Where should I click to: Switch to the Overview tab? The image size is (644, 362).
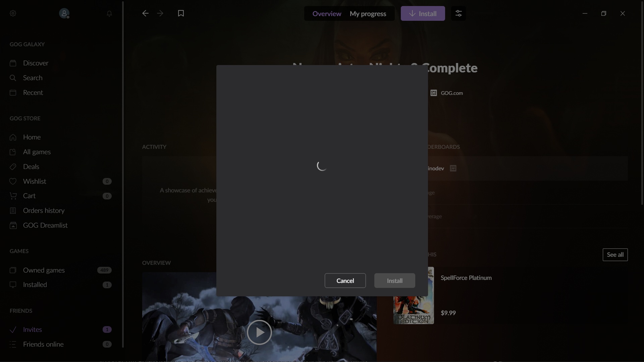(327, 14)
